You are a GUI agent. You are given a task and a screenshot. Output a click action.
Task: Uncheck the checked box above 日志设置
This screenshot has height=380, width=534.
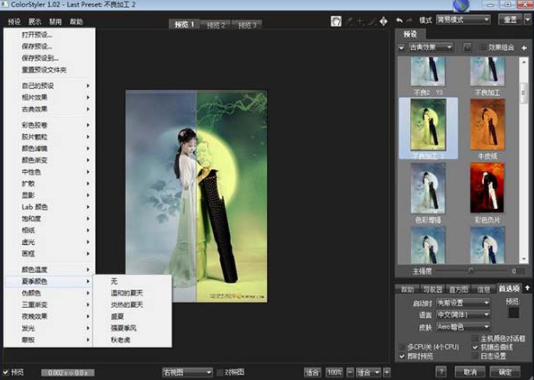(x=475, y=347)
